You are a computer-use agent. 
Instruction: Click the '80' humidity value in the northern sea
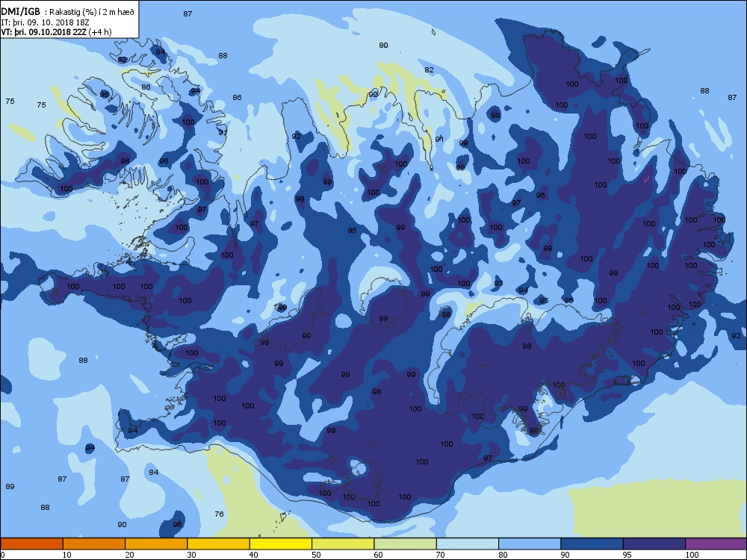tap(383, 45)
